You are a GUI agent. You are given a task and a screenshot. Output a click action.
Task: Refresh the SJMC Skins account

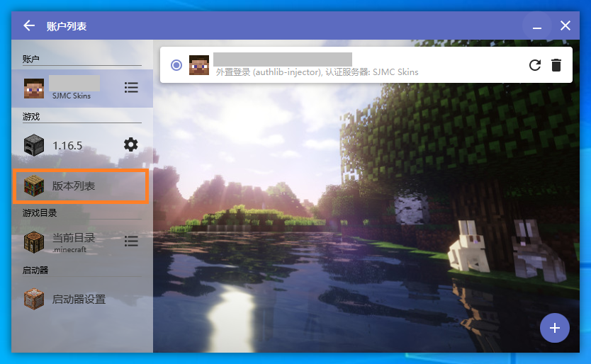[x=534, y=65]
